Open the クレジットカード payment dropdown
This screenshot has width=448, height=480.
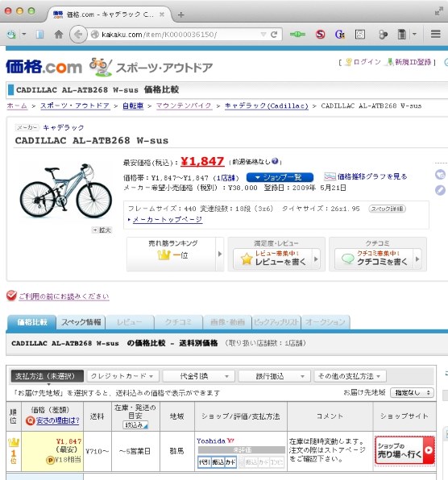[122, 376]
